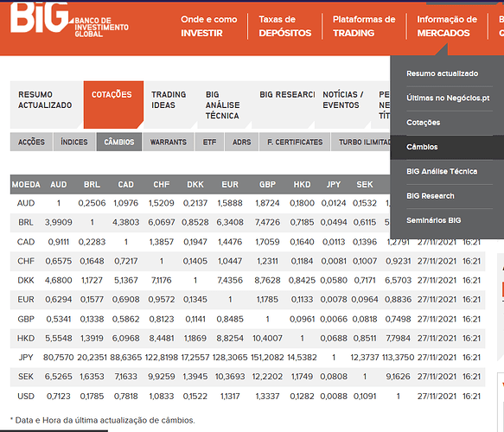This screenshot has width=504, height=432.
Task: Click the BiG Banco de Investimento Global logo
Action: click(69, 18)
